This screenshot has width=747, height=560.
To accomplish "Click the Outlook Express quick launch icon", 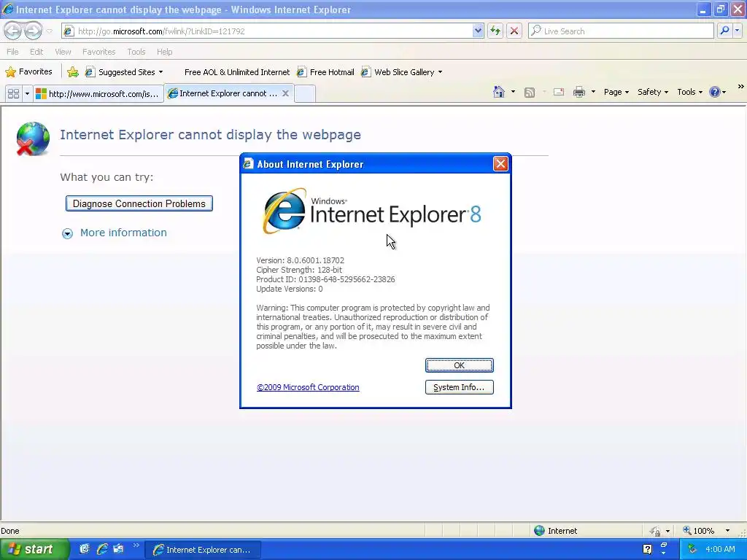I will click(118, 549).
